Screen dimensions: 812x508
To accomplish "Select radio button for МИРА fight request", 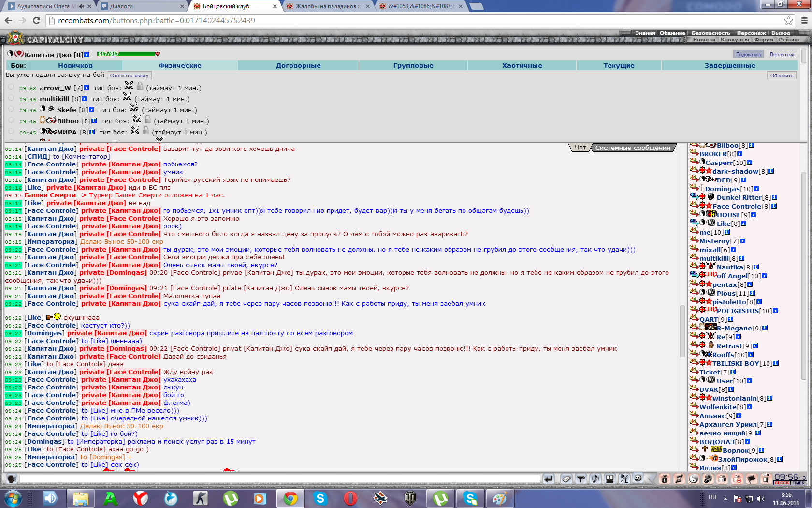I will click(11, 132).
